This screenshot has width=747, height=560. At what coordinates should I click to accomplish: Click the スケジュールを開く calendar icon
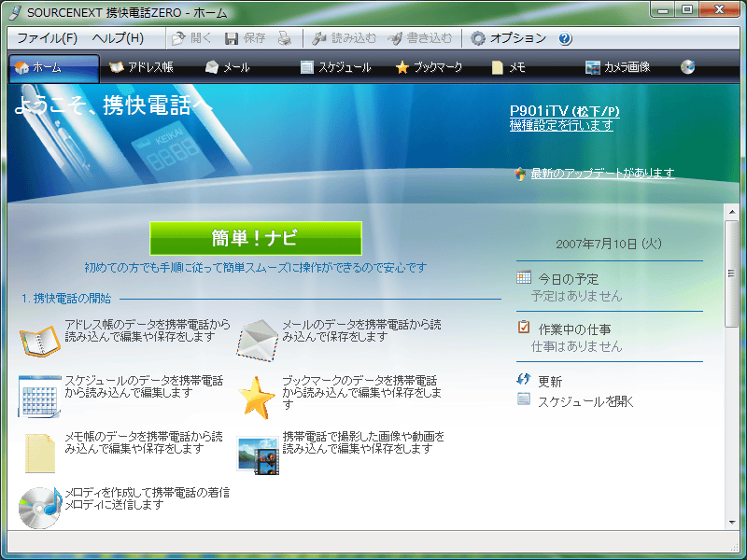[x=524, y=399]
